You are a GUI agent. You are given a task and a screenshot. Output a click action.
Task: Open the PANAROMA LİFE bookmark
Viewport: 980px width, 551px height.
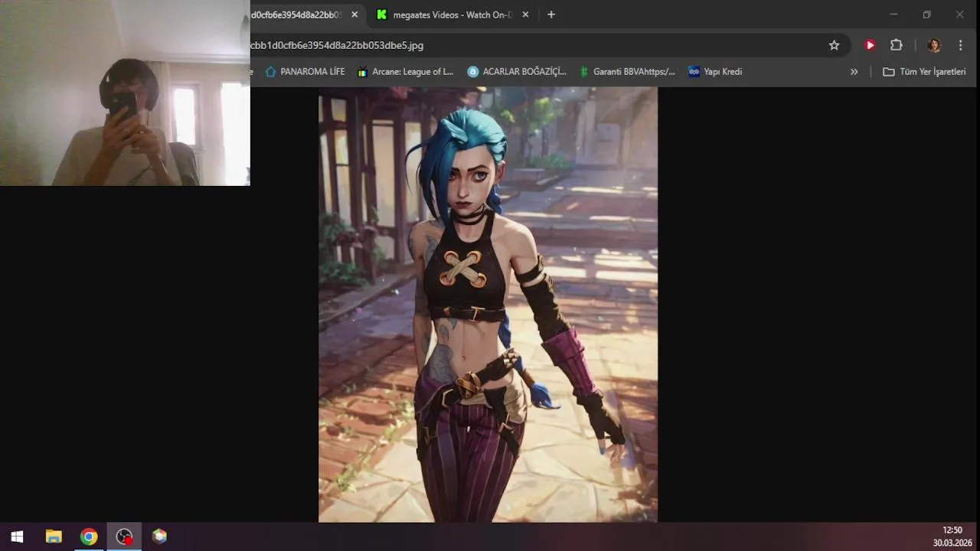click(x=305, y=72)
